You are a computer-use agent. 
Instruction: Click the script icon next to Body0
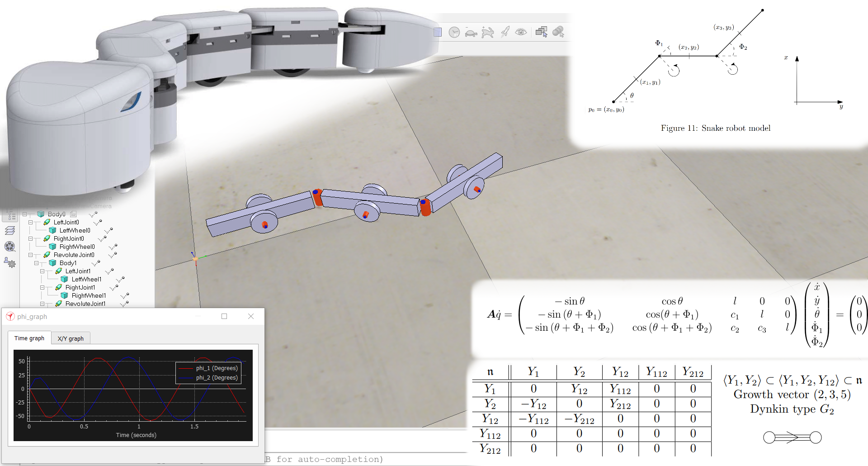[x=73, y=214]
